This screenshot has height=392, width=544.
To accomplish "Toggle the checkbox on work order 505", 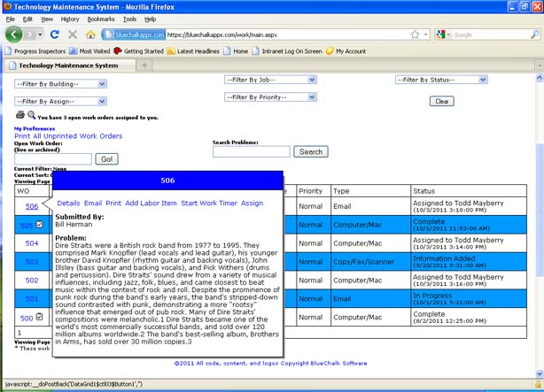I will pos(40,224).
